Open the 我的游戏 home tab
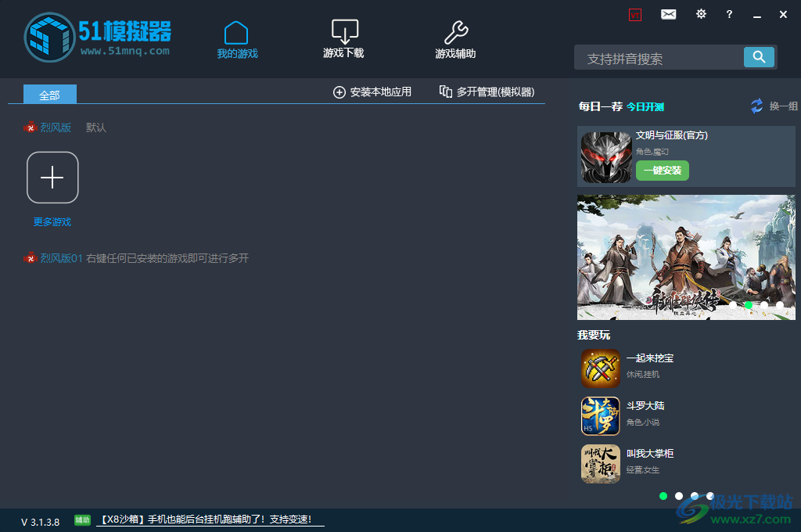 (x=237, y=40)
